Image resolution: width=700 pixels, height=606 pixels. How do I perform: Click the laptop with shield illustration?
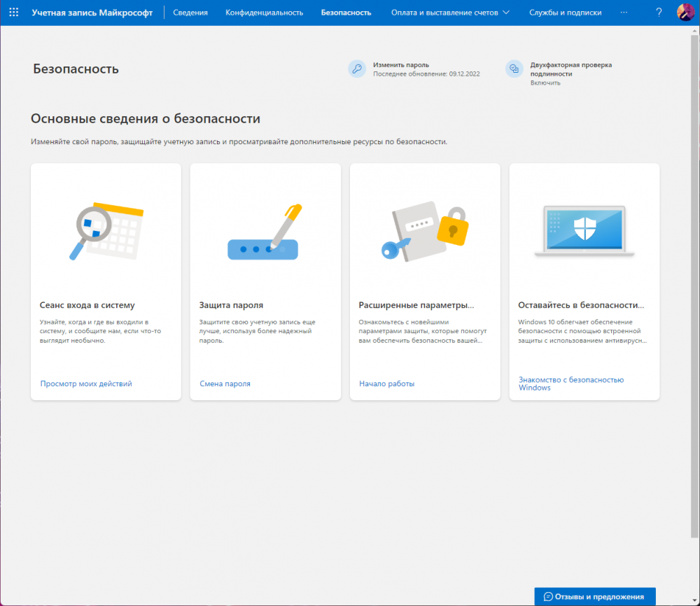584,232
